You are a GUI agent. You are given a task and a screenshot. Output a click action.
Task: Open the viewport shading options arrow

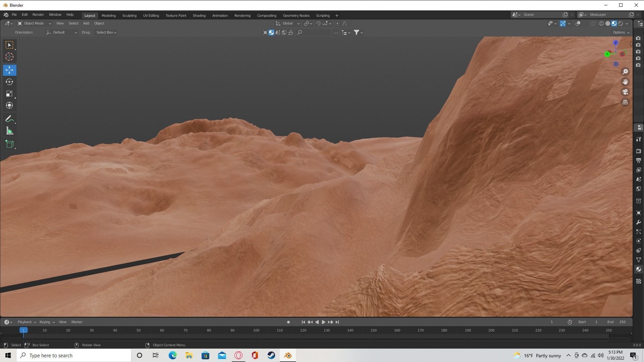pyautogui.click(x=627, y=23)
